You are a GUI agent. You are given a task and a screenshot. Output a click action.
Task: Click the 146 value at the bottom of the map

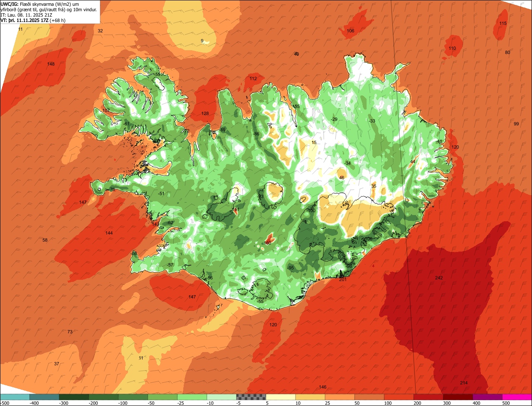pyautogui.click(x=323, y=387)
